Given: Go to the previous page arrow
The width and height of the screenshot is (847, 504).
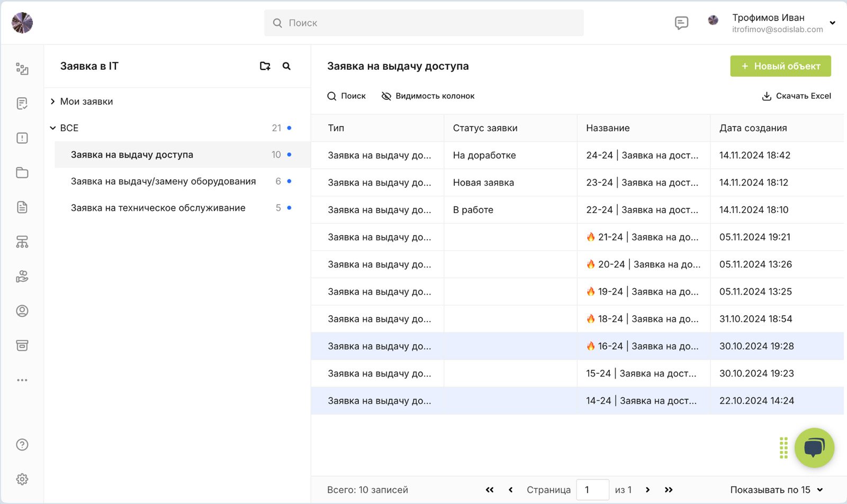Looking at the screenshot, I should coord(511,490).
